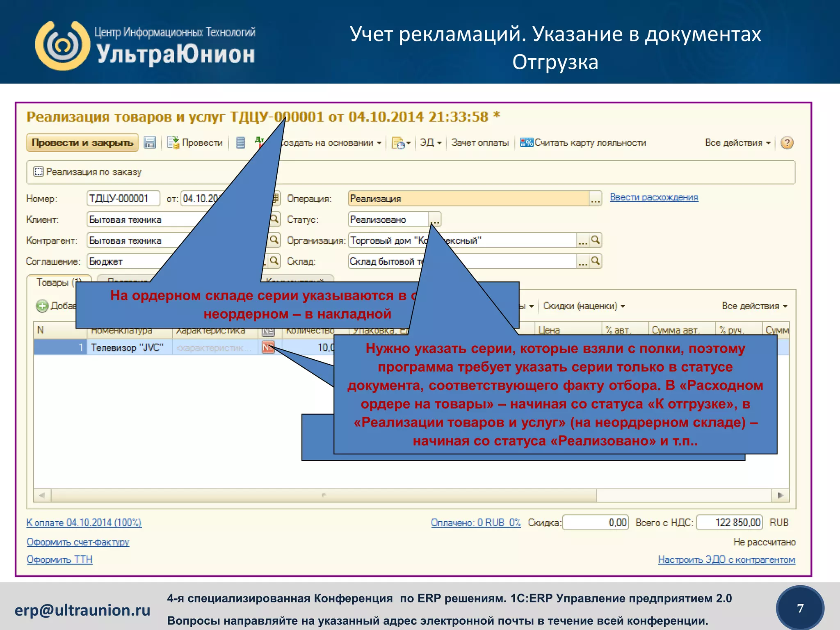Viewport: 840px width, 630px height.
Task: Open Оплачено: 0 RUB 0% link
Action: [476, 523]
